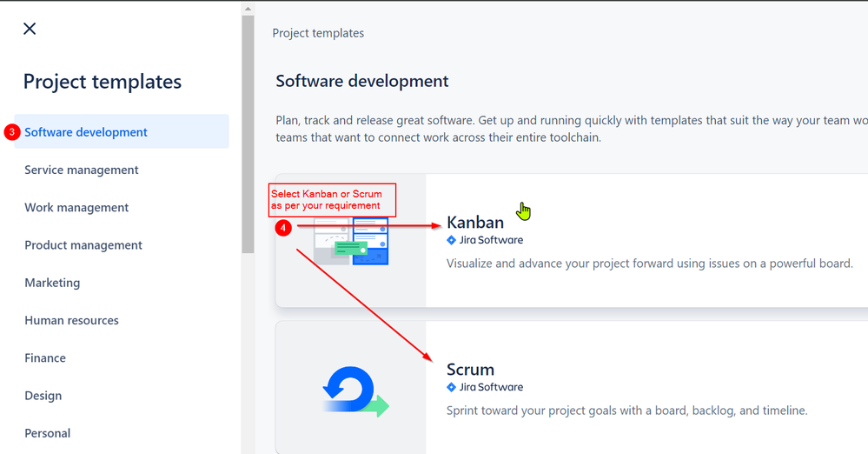Click the Kanban description text
868x454 pixels.
click(x=649, y=264)
